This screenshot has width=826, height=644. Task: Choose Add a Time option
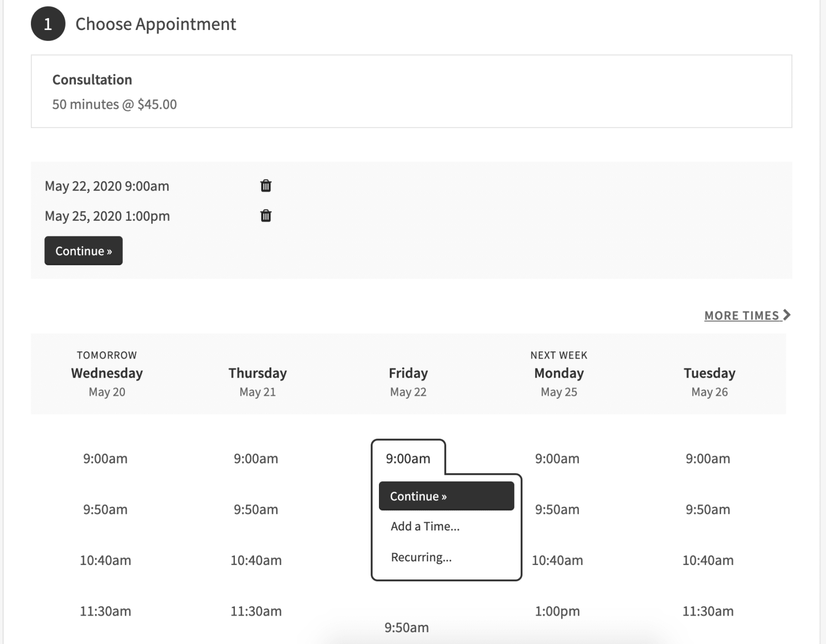[x=425, y=526]
